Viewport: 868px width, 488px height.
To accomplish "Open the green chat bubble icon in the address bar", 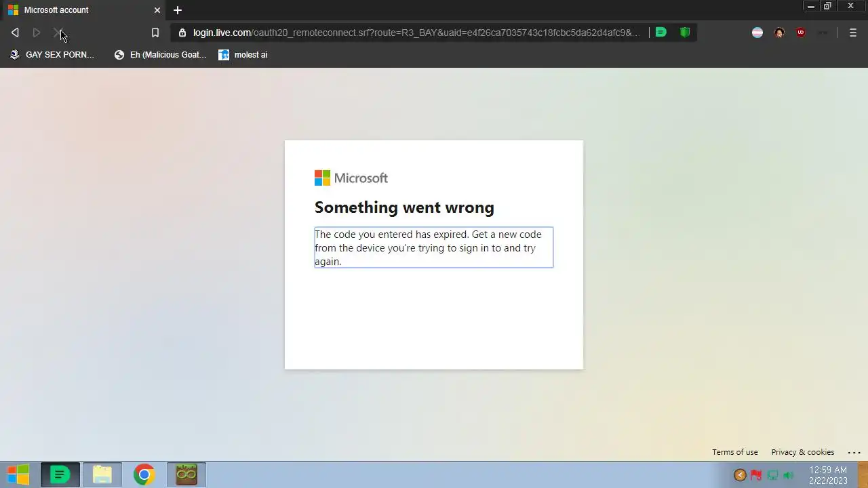I will 661,32.
